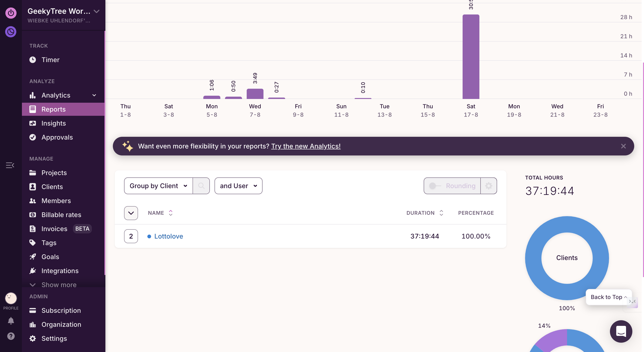This screenshot has width=644, height=352.
Task: Sort by the NAME column
Action: [160, 213]
